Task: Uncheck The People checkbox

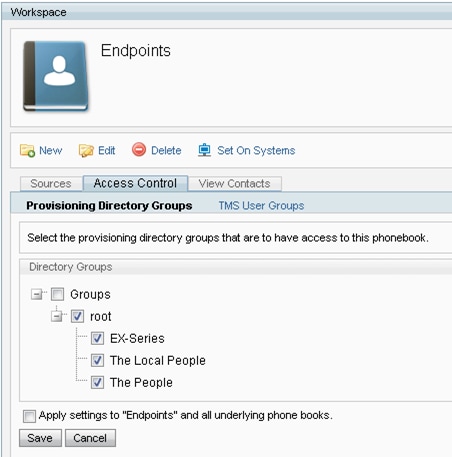Action: [x=97, y=382]
